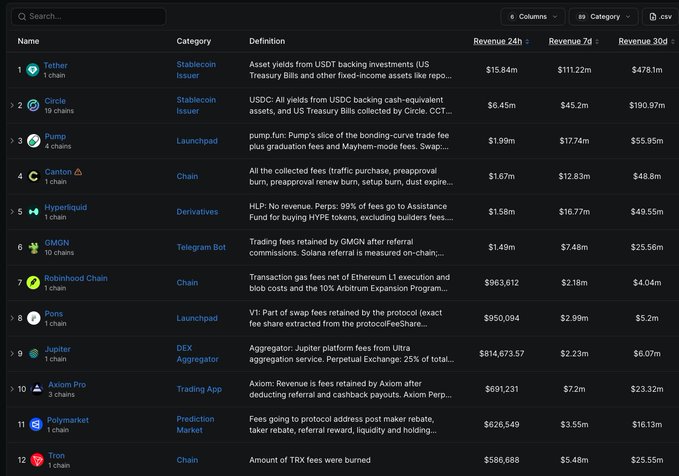Screen dimensions: 679x476
Task: Click Stablecoin Issuer category for Tether
Action: (x=196, y=70)
